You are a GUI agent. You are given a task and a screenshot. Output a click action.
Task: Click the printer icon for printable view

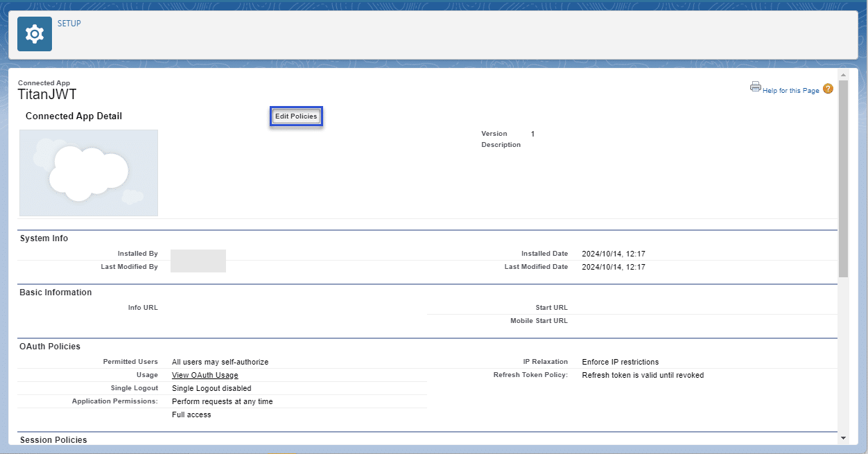tap(755, 87)
